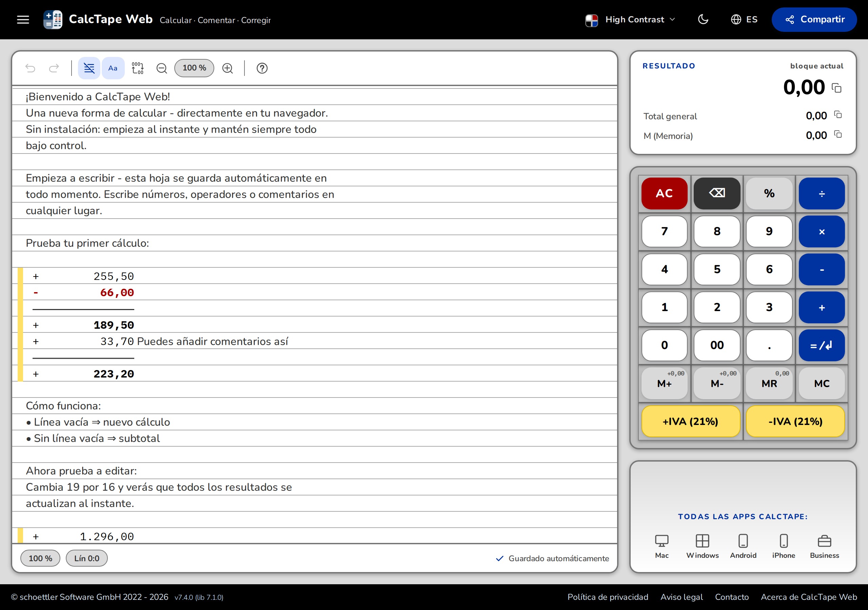The width and height of the screenshot is (868, 610).
Task: Open Acerca de CalcTape Web link
Action: pos(809,597)
